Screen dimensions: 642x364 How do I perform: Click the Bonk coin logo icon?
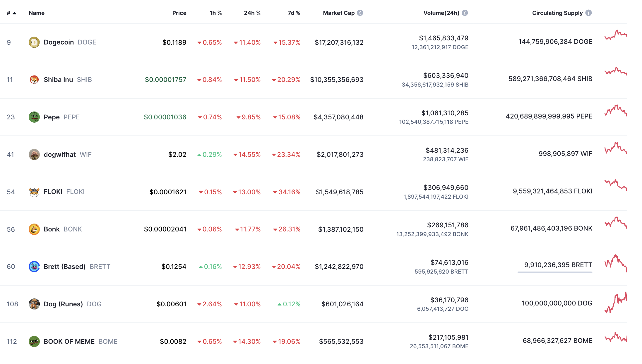(x=34, y=229)
